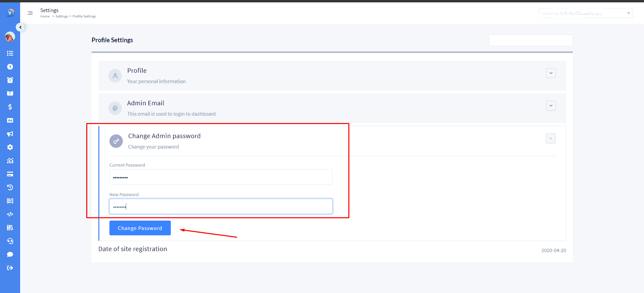Image resolution: width=644 pixels, height=293 pixels.
Task: Open the site selector dropdown at top right
Action: tap(586, 13)
